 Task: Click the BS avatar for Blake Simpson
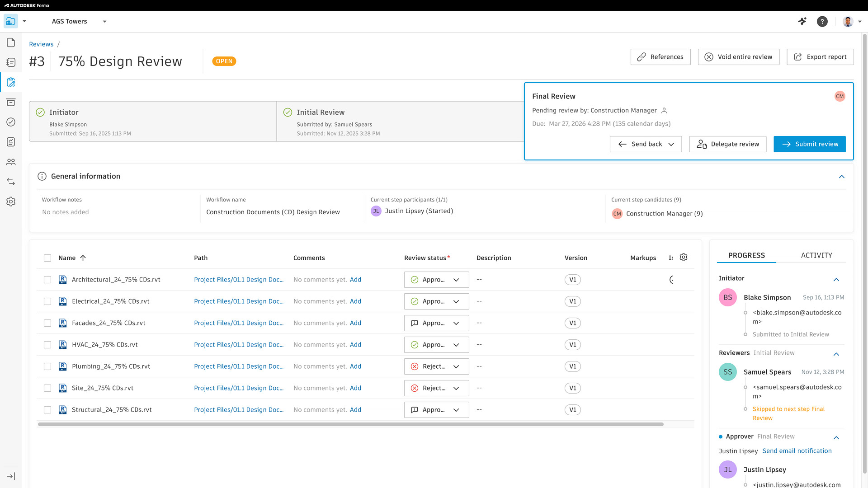pyautogui.click(x=728, y=297)
